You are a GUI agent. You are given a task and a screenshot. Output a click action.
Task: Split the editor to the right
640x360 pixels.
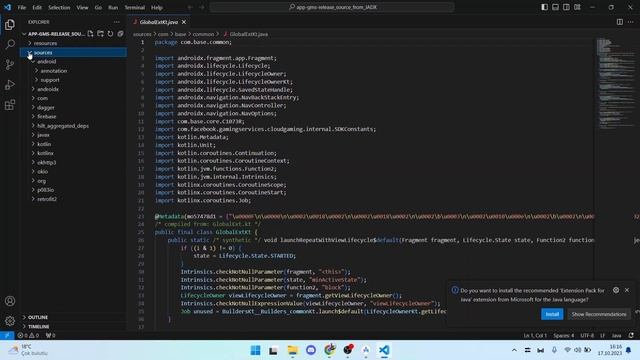[x=620, y=22]
